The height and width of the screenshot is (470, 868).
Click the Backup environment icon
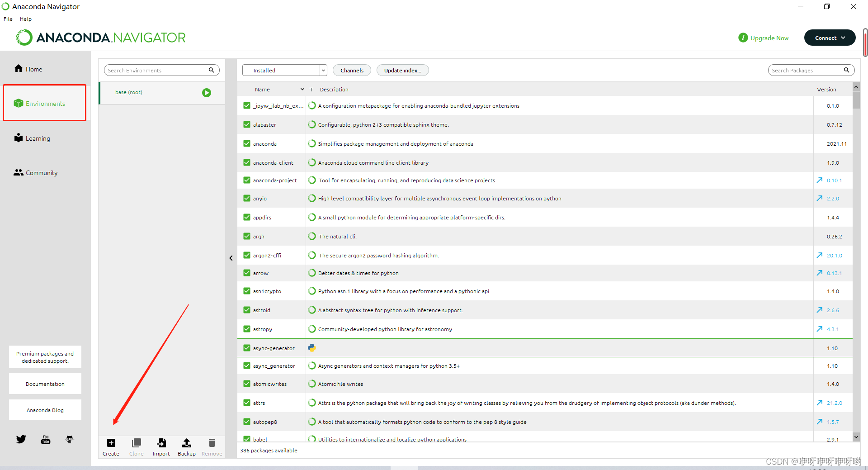[x=187, y=443]
